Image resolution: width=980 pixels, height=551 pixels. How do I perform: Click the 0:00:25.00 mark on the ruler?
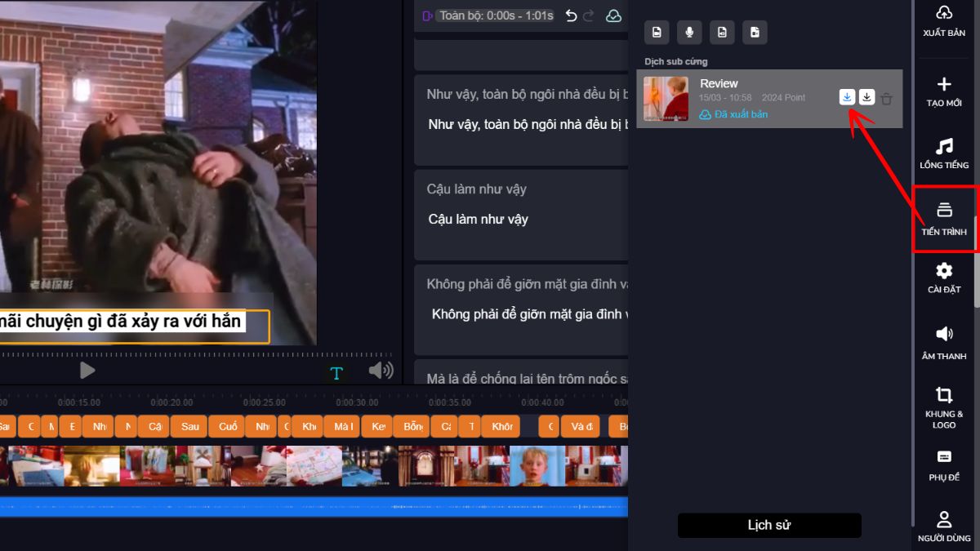264,402
